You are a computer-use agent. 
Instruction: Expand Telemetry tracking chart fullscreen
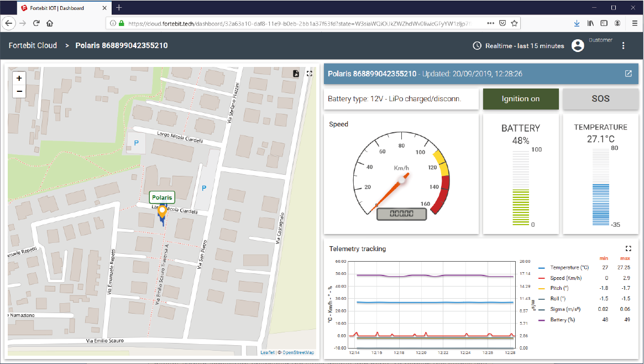(628, 248)
